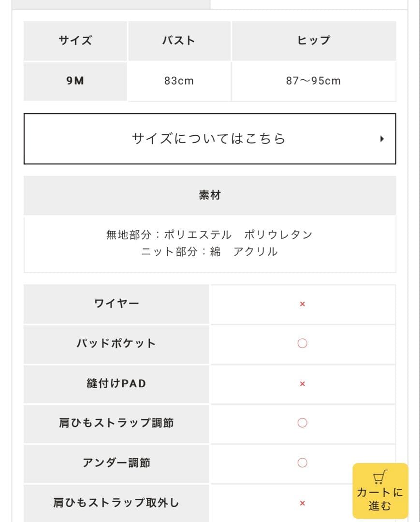Click the red × mark for ワイヤー
420x522 pixels.
click(303, 304)
